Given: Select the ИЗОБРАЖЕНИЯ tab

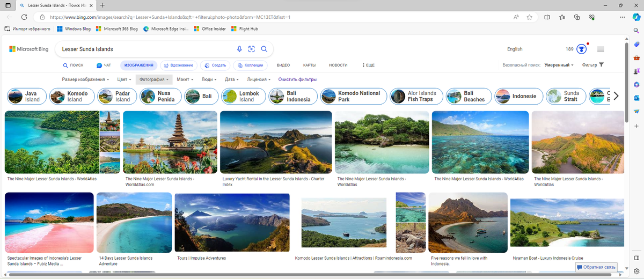Looking at the screenshot, I should click(x=138, y=65).
